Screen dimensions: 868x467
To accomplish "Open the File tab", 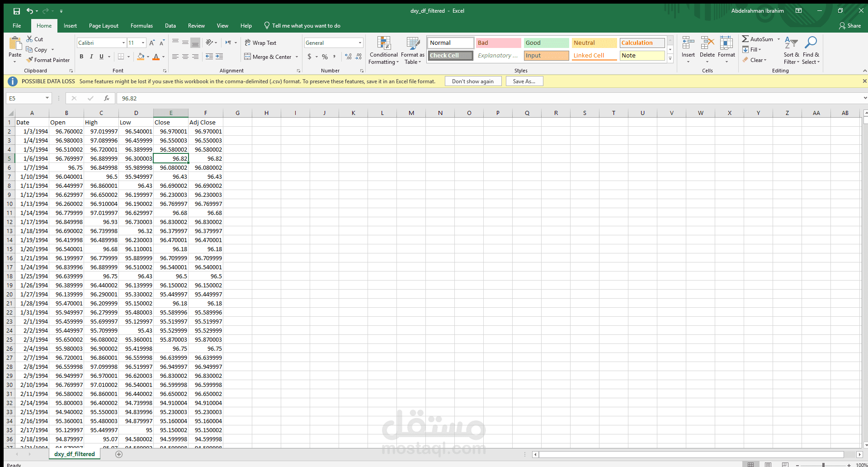I will click(17, 26).
